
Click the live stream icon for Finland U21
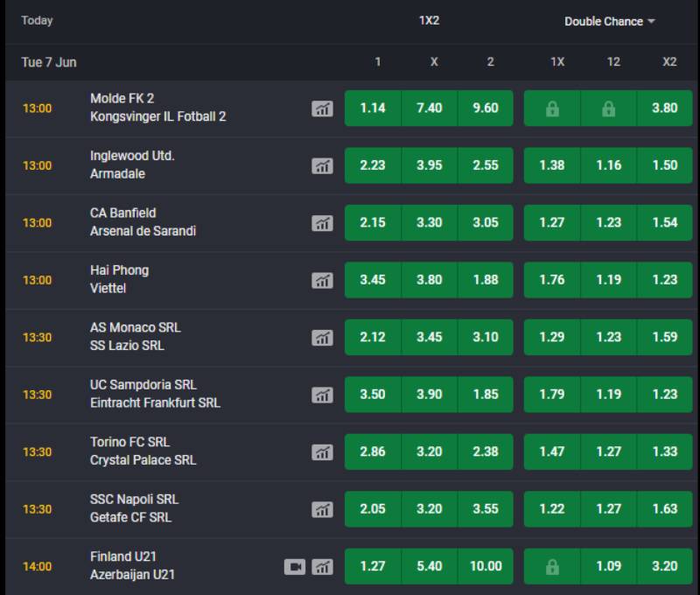click(297, 566)
